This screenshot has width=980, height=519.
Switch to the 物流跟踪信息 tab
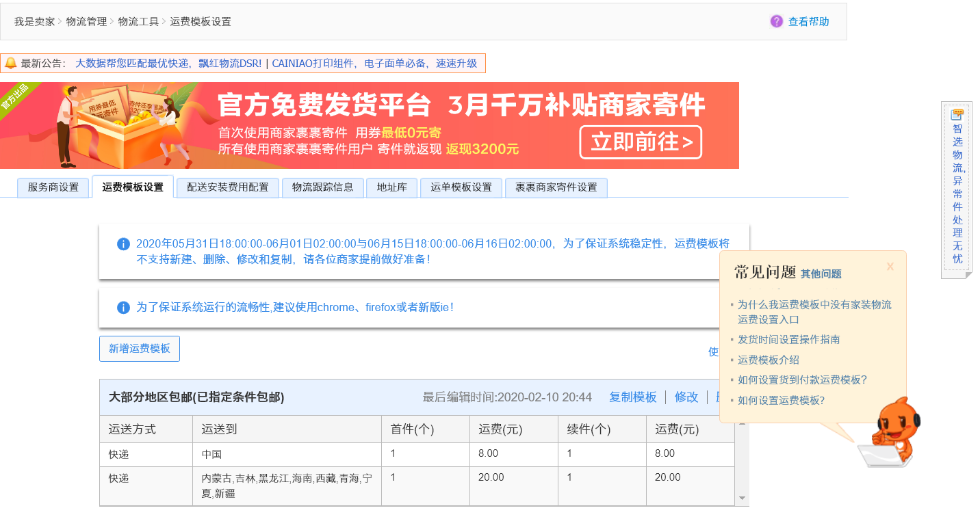pyautogui.click(x=322, y=187)
